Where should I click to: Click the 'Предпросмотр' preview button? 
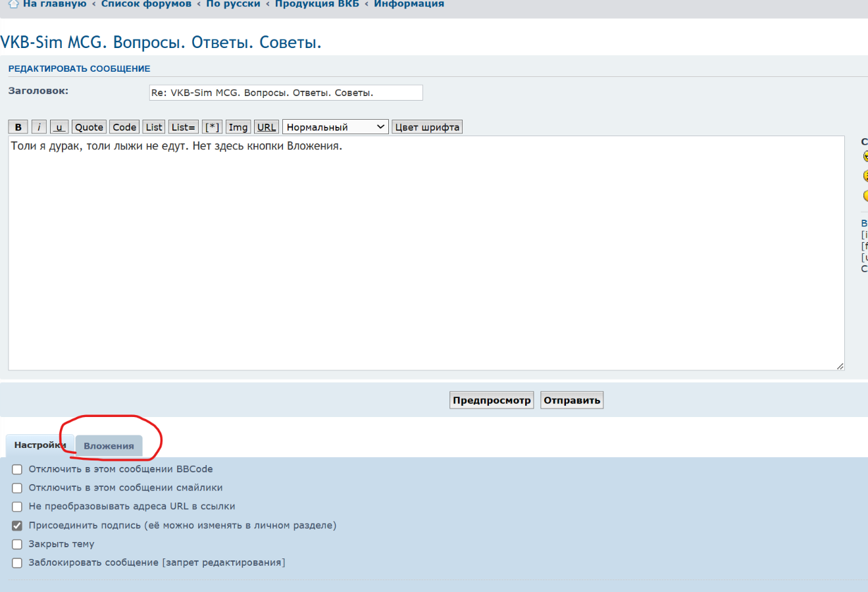click(x=492, y=400)
